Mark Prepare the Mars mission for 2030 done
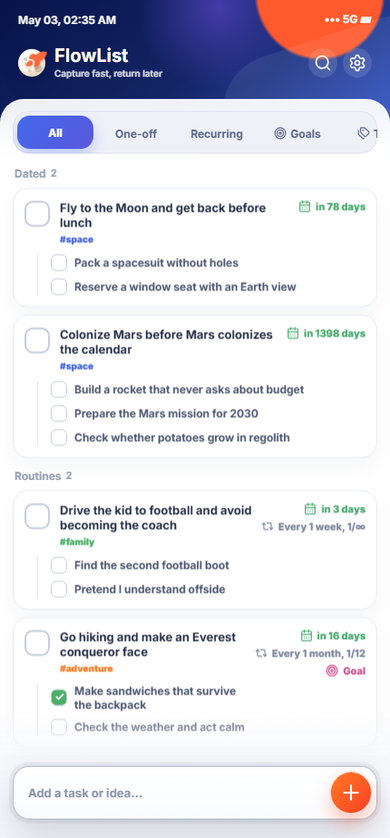Screen dimensions: 390x838 pyautogui.click(x=59, y=414)
